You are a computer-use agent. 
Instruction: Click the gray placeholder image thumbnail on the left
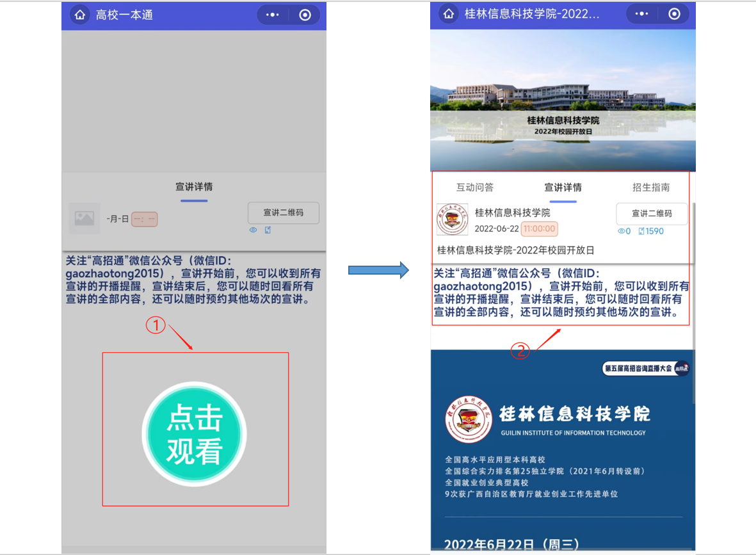point(84,219)
